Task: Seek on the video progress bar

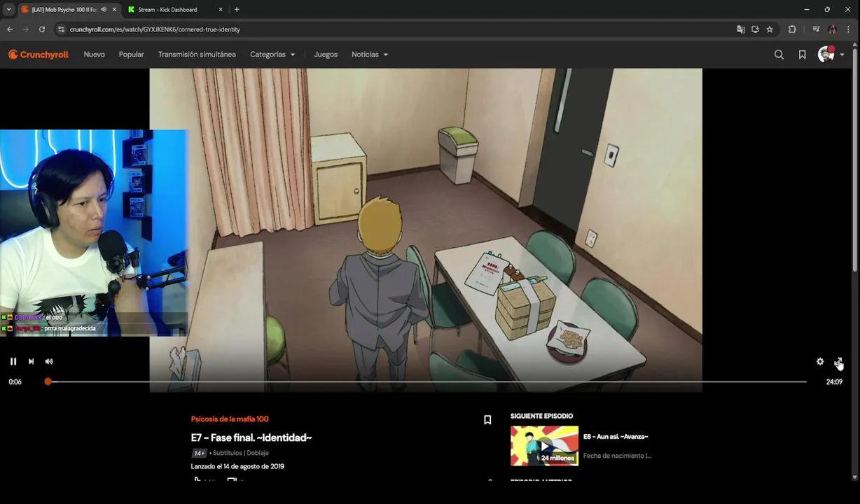Action: point(427,381)
